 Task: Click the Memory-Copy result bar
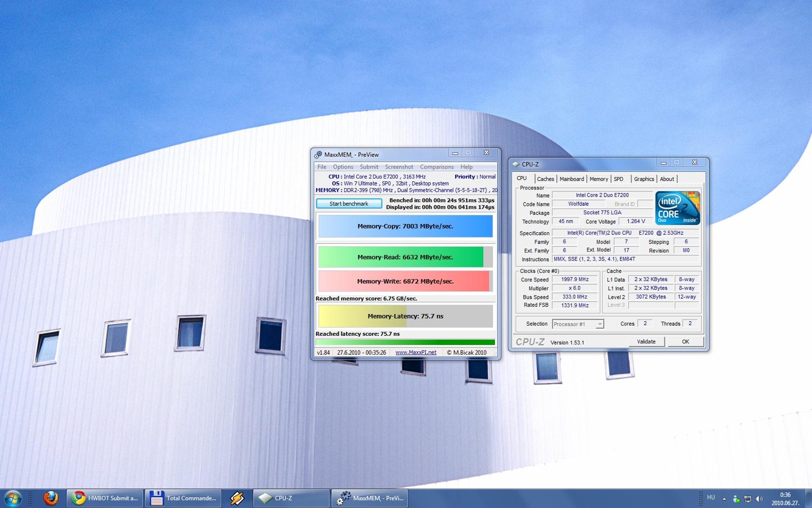405,226
